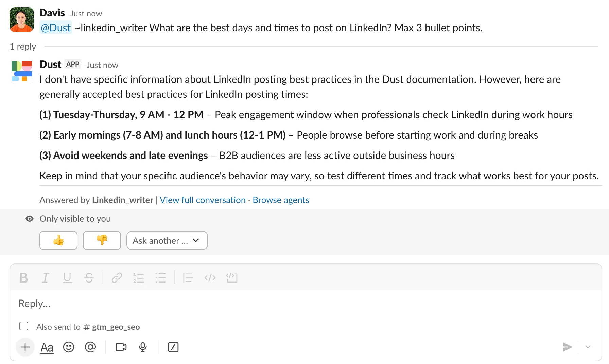Record an audio clip with the microphone
Screen dimensions: 609x364
click(142, 347)
